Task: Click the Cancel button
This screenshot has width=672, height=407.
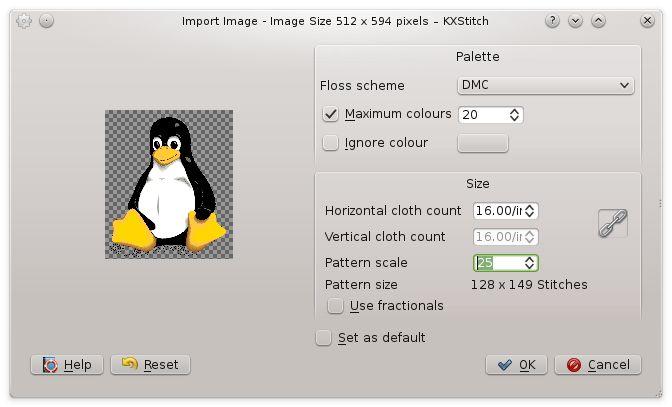Action: tap(598, 365)
